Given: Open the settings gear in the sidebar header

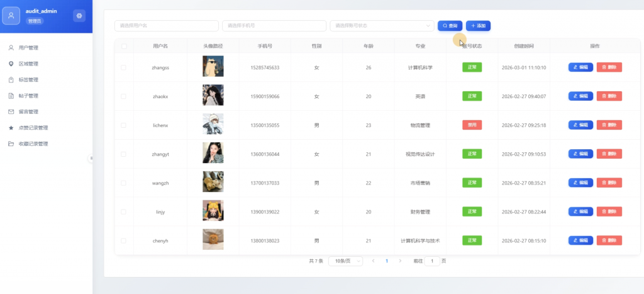Looking at the screenshot, I should (x=79, y=16).
